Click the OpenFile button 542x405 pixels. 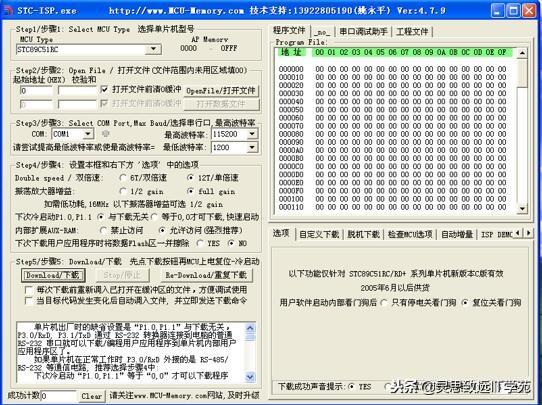221,91
